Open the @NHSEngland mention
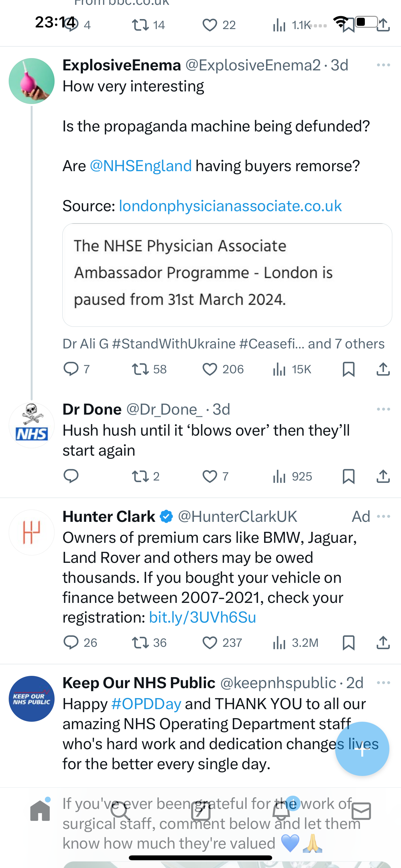The width and height of the screenshot is (401, 868). (x=141, y=166)
